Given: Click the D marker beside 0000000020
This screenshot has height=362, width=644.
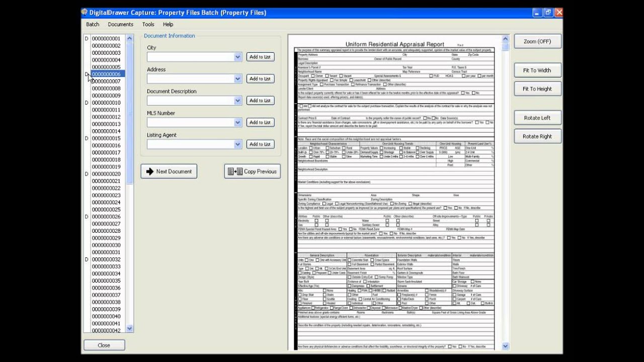Looking at the screenshot, I should (87, 174).
